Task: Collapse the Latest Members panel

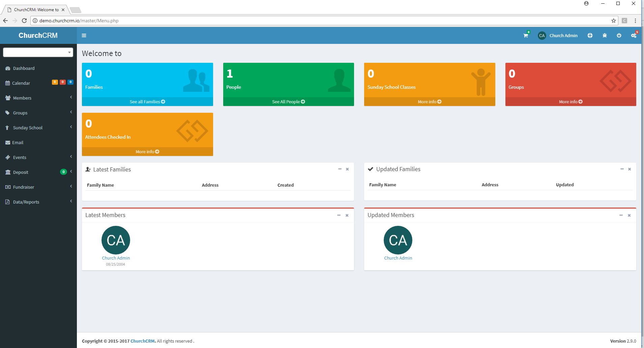Action: (339, 215)
